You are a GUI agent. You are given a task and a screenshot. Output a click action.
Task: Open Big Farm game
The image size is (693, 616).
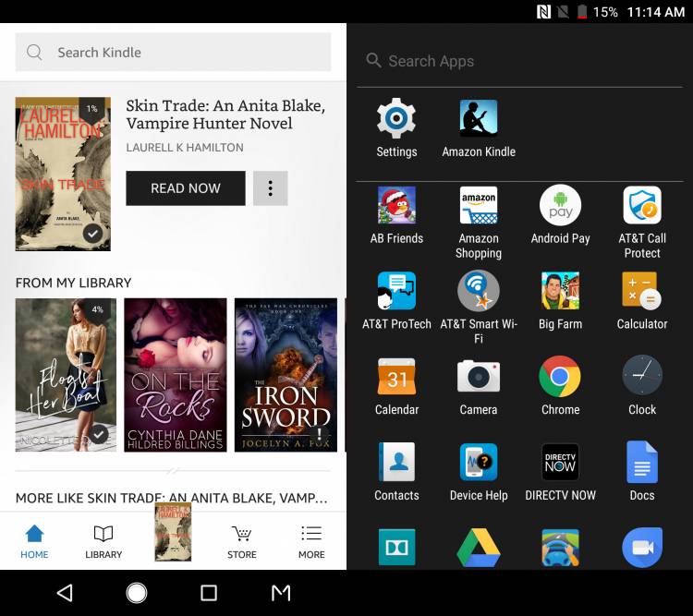click(x=561, y=301)
